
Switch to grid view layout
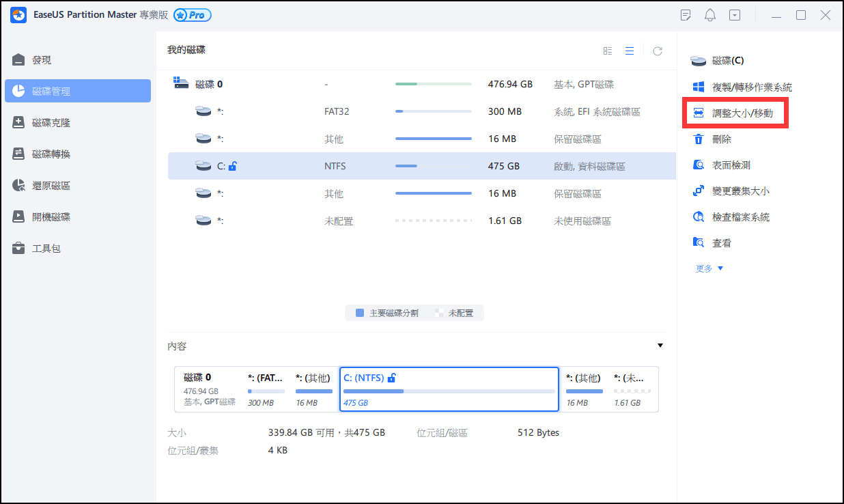[x=607, y=50]
